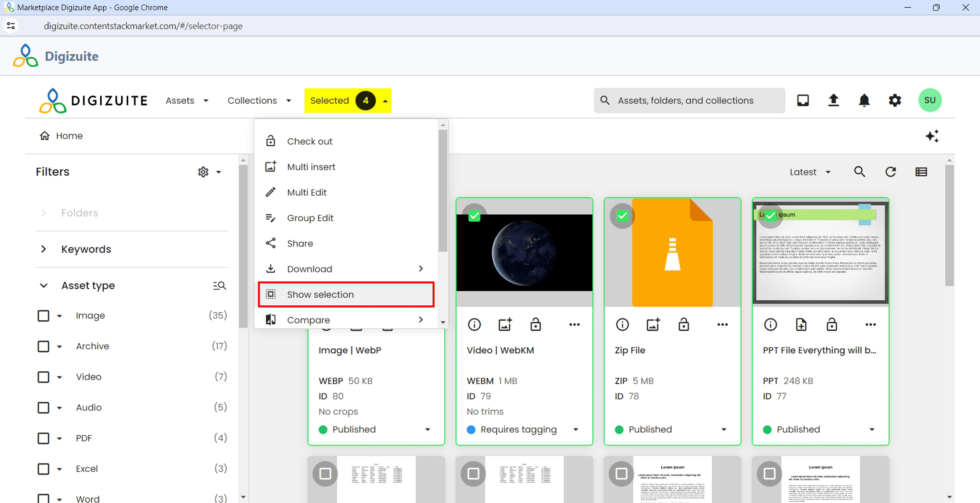
Task: Click insert icon on Zip File card
Action: click(653, 325)
